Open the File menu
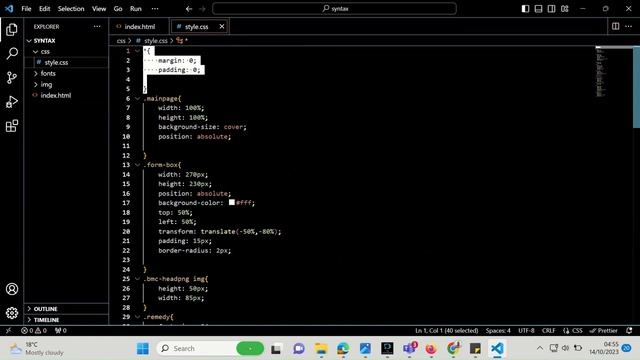 [27, 9]
